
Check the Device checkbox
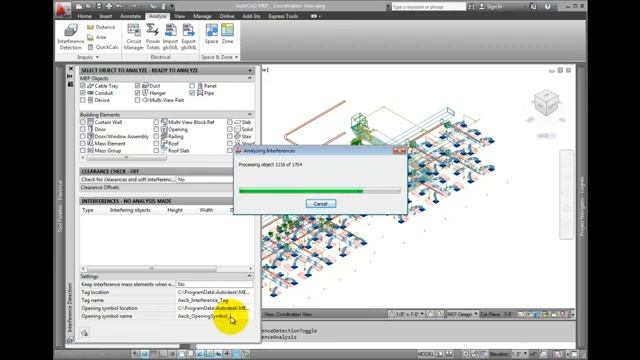[x=83, y=100]
